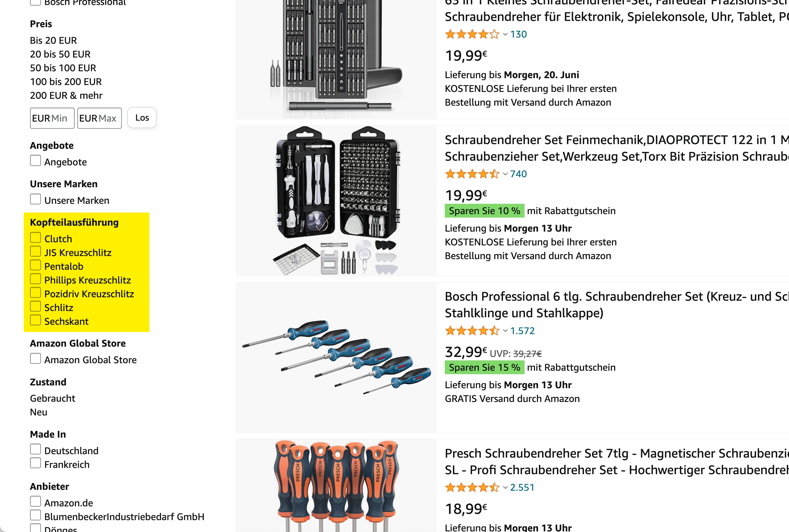Open ratings dropdown arrow beside 2.551
789x532 pixels.
(505, 488)
